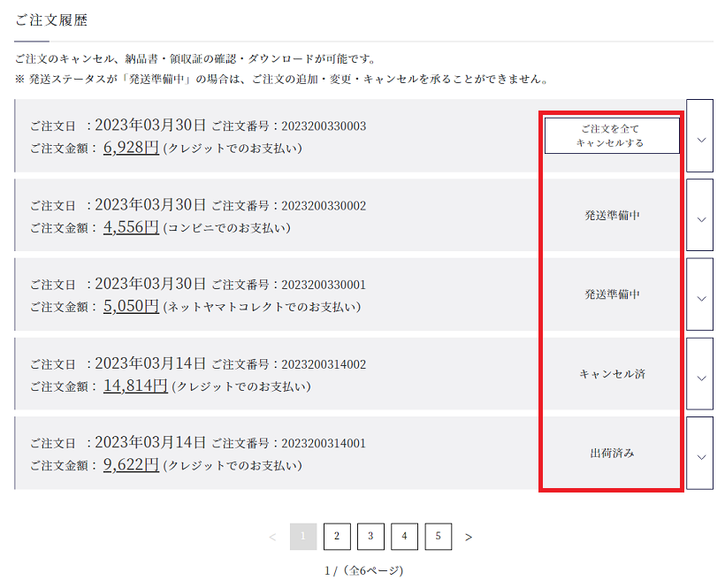Go to page 3 of order history
This screenshot has height=588, width=725.
pyautogui.click(x=370, y=537)
